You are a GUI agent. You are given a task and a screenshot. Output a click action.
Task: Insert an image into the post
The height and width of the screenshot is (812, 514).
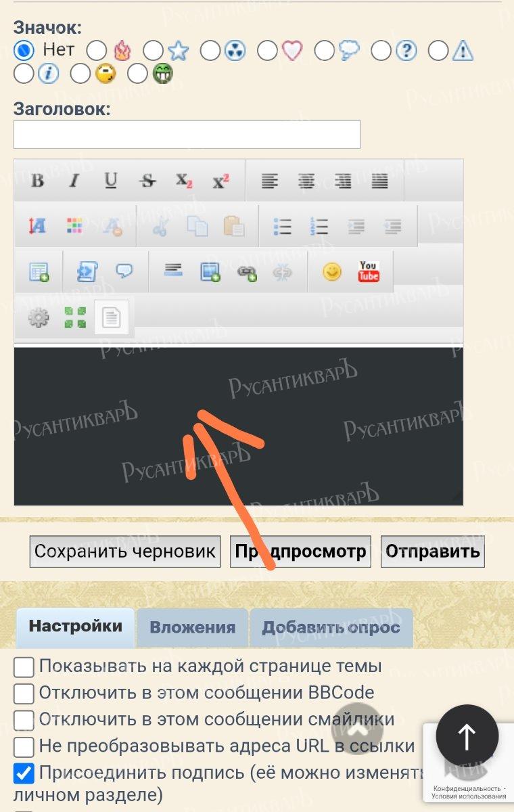click(x=210, y=272)
